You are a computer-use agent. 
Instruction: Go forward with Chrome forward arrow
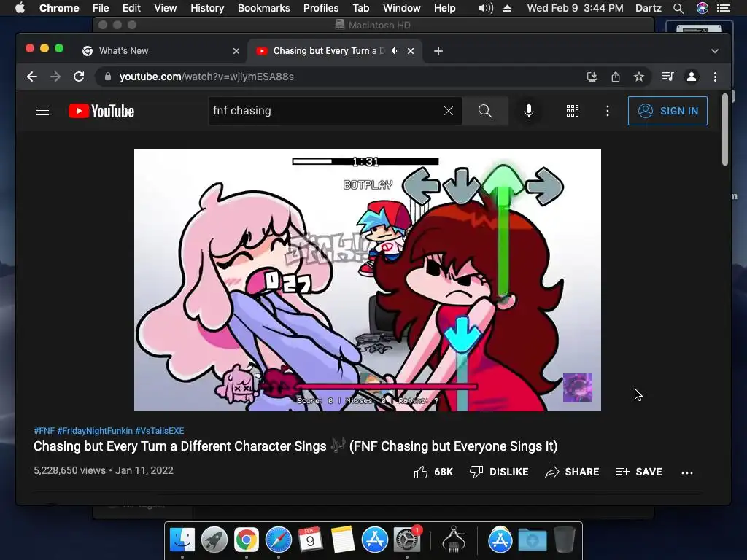(55, 77)
